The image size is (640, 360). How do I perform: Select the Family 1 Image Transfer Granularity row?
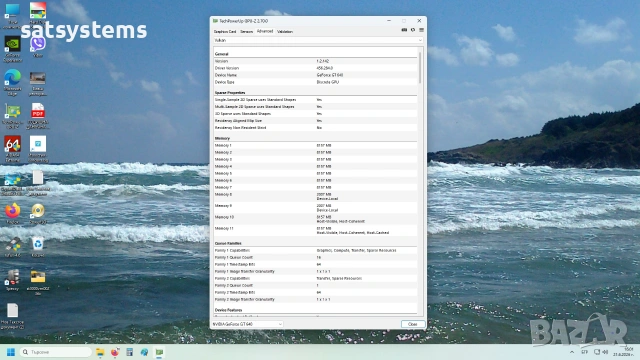tap(316, 271)
